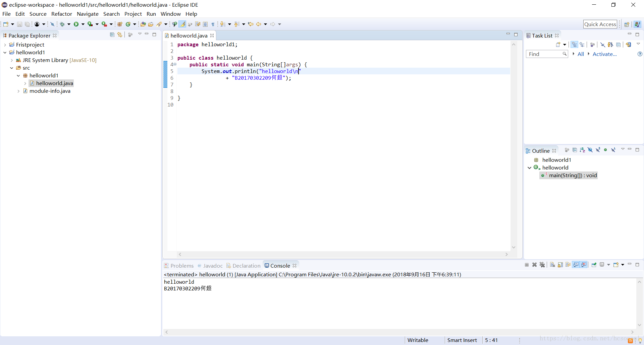644x345 pixels.
Task: Click the Open Type icon
Action: point(143,24)
